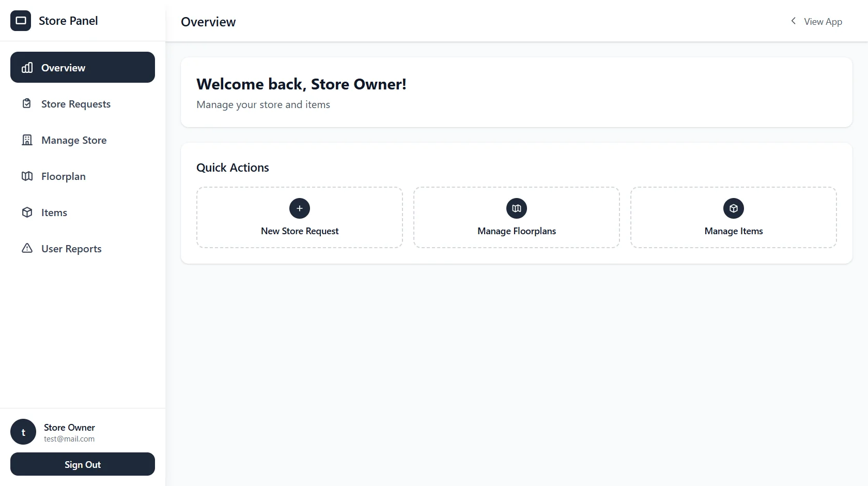Click the Store Requests clipboard icon

27,103
